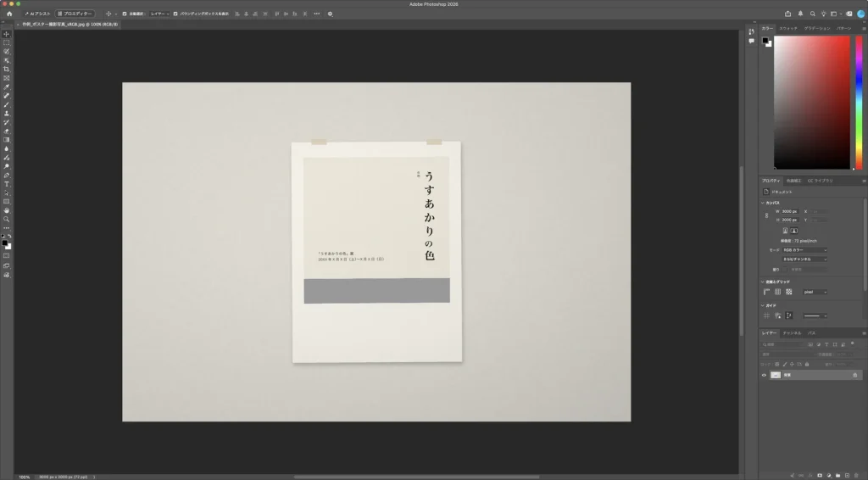Toggle the width-height link icon in Canvas
The width and height of the screenshot is (868, 480).
click(x=766, y=215)
